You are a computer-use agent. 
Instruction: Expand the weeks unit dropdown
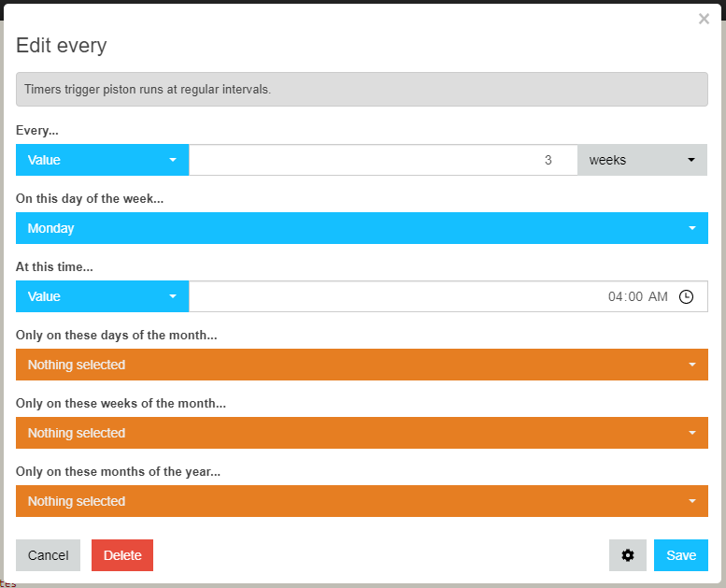point(642,160)
